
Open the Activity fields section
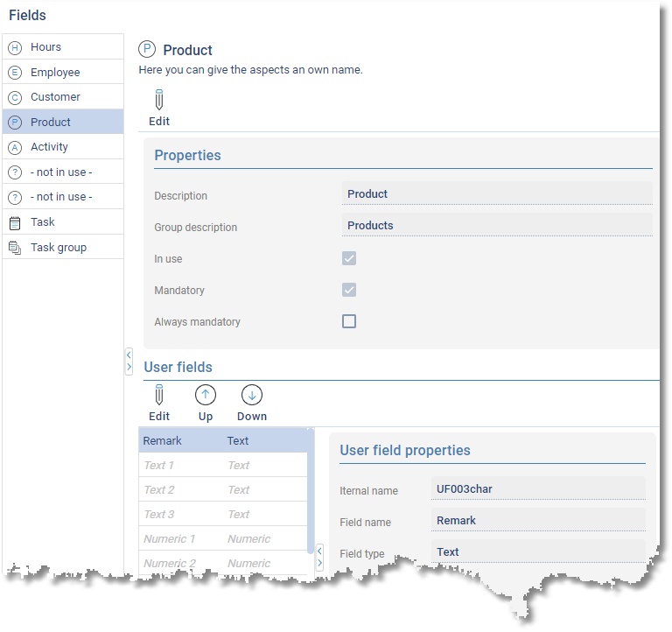tap(63, 147)
